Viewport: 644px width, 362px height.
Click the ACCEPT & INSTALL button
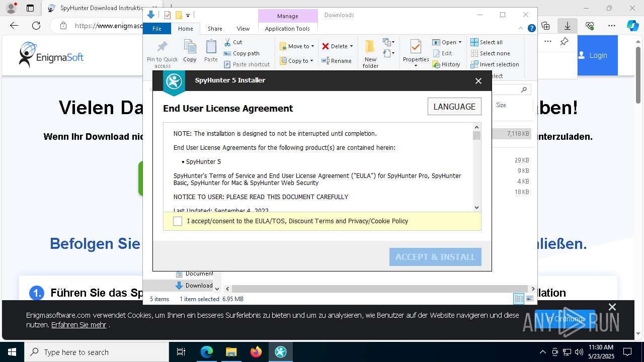click(435, 257)
